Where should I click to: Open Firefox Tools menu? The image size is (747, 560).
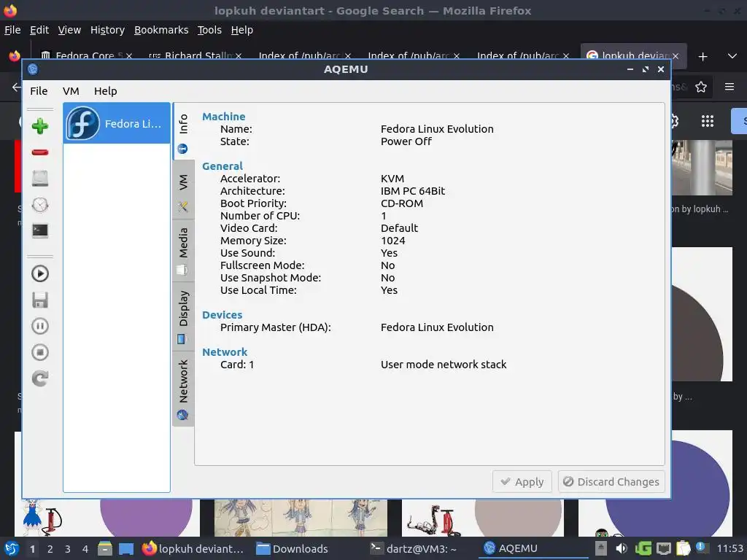(209, 30)
